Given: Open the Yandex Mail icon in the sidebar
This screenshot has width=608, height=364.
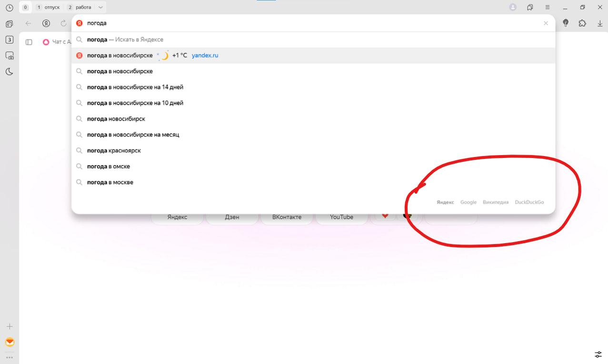Looking at the screenshot, I should point(9,342).
